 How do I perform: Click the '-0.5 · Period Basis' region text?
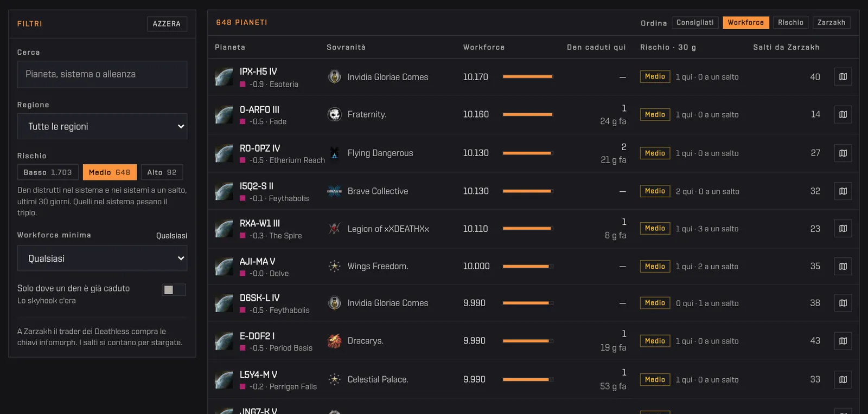(x=281, y=348)
